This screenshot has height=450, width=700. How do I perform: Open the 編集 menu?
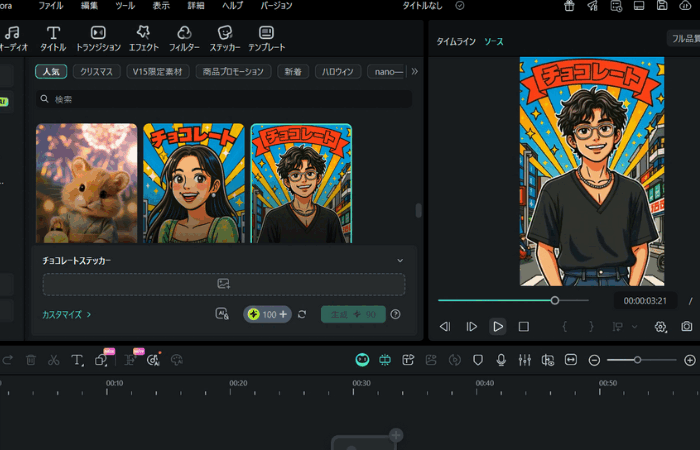(x=89, y=6)
